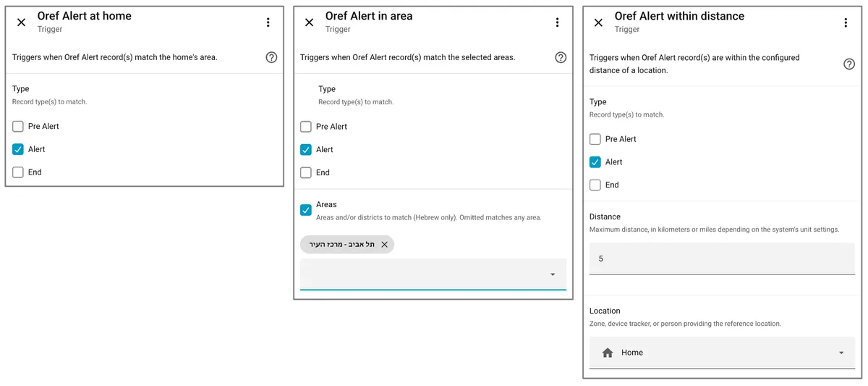868x386 pixels.
Task: Click the Oref Alert within distance title
Action: tap(679, 16)
